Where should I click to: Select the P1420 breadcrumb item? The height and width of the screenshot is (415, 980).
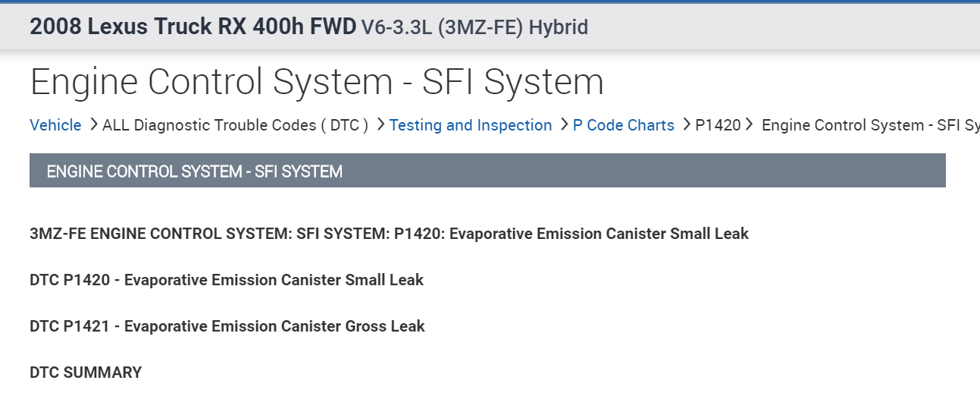(718, 125)
